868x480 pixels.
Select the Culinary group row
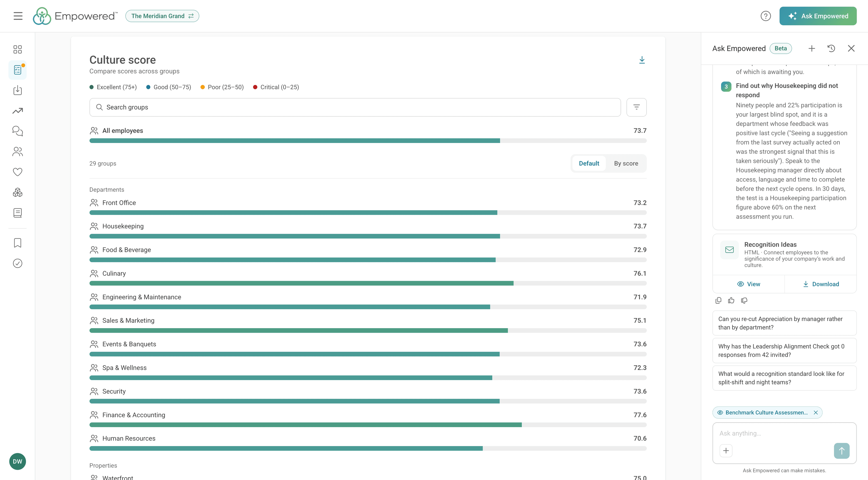pos(368,278)
